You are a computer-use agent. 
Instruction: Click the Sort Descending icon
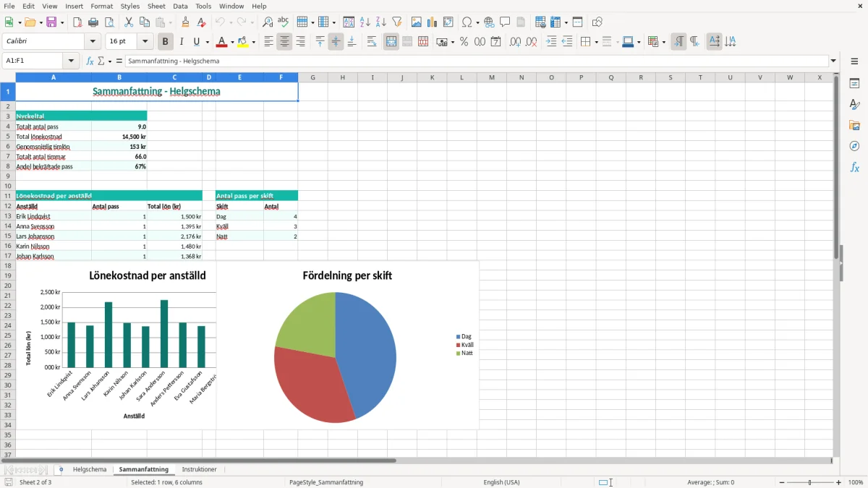pyautogui.click(x=380, y=22)
